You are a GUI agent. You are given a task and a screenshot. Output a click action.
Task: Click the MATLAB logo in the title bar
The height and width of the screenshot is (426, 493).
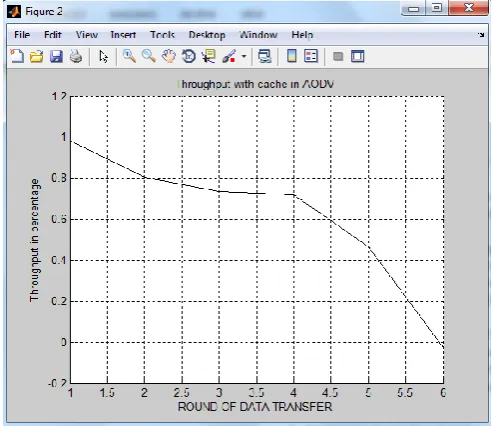tap(14, 12)
